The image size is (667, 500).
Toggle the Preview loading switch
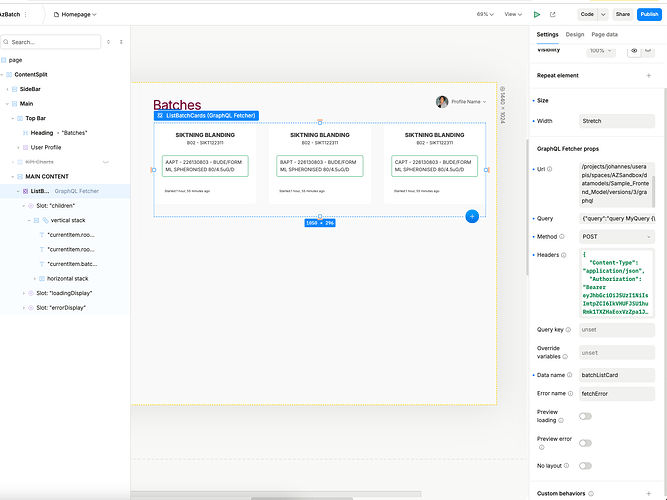585,415
